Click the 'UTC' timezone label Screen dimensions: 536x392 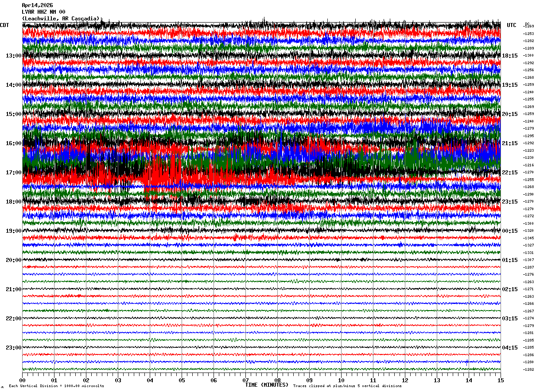click(x=512, y=25)
